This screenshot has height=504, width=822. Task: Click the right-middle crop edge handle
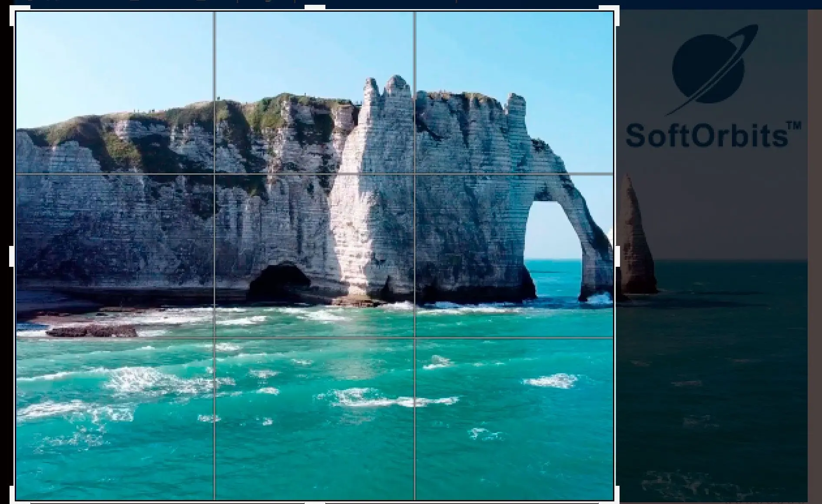point(617,256)
